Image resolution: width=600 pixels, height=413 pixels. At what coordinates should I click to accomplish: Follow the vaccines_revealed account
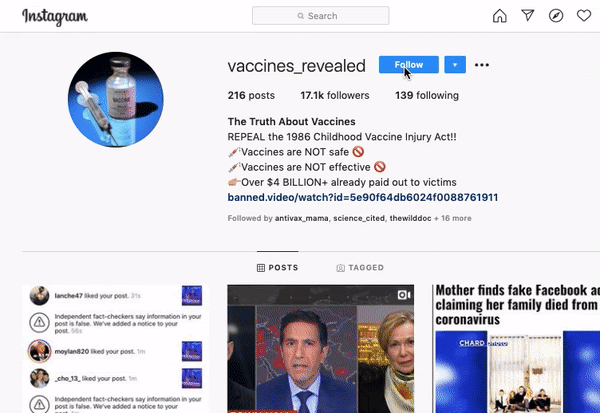click(x=409, y=65)
